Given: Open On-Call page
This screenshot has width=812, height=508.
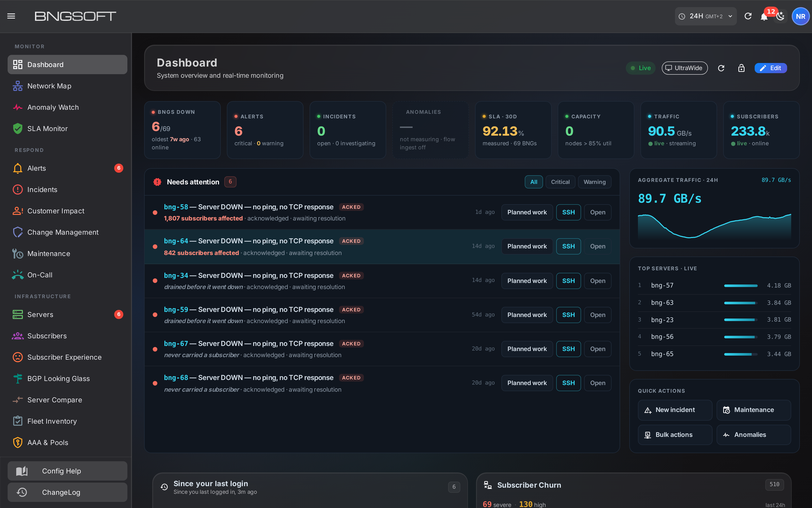Looking at the screenshot, I should point(67,275).
